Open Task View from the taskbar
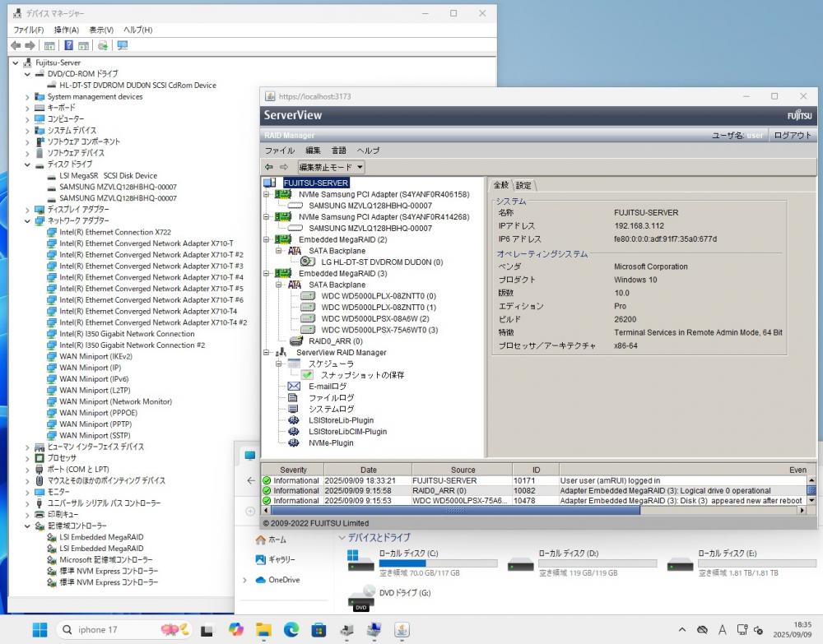The image size is (823, 644). tap(207, 630)
